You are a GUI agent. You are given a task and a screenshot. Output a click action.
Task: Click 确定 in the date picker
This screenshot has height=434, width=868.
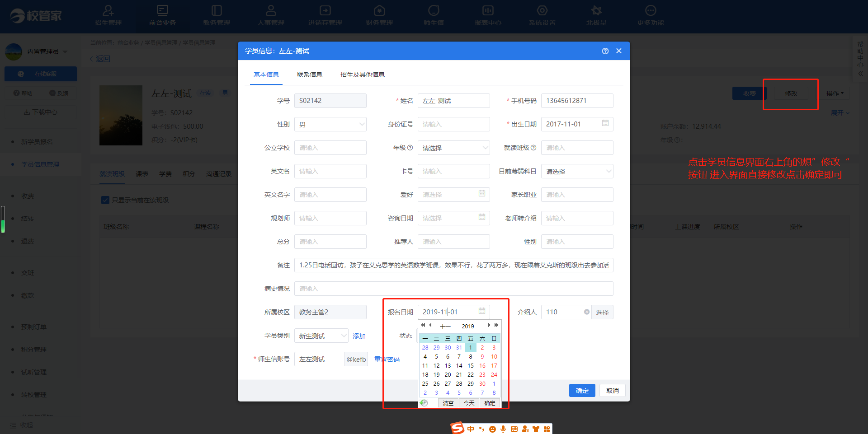(x=490, y=403)
